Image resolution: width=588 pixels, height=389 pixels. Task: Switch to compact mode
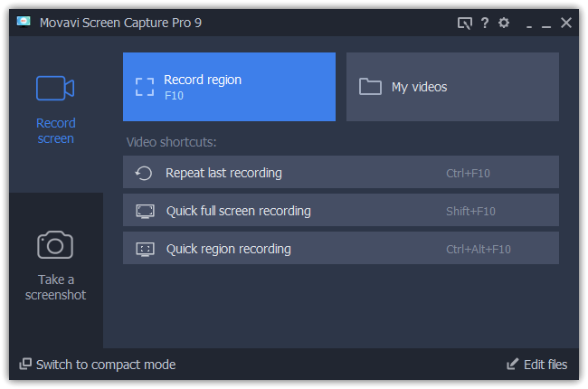98,365
